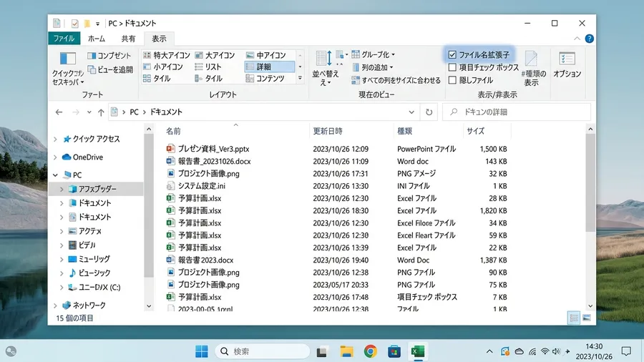Click すべての列をサイズに合わせる
Screen dimensions: 644x362
pos(396,80)
